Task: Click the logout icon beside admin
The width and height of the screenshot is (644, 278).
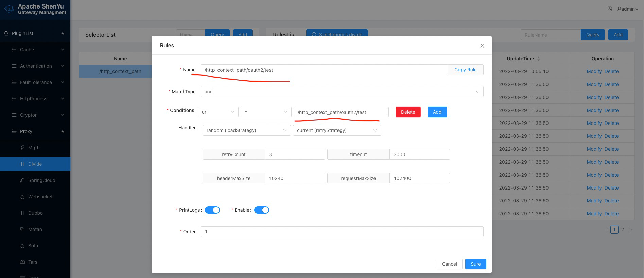Action: (610, 9)
